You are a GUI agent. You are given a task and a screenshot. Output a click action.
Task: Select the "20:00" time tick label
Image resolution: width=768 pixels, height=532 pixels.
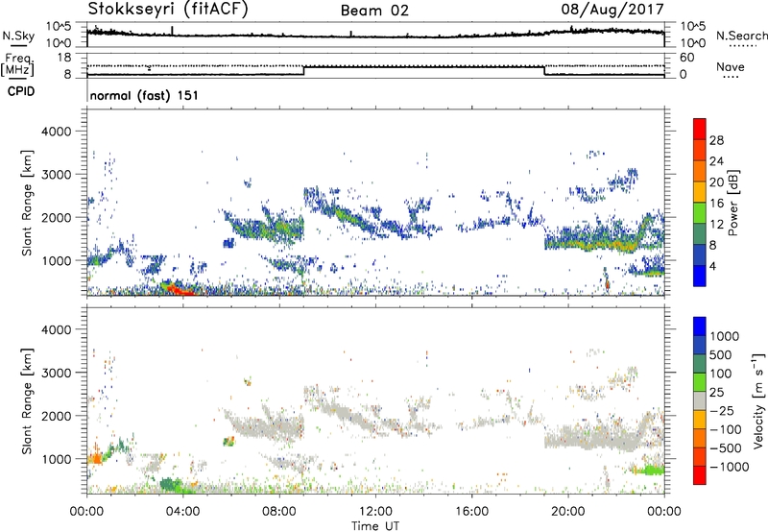point(568,512)
